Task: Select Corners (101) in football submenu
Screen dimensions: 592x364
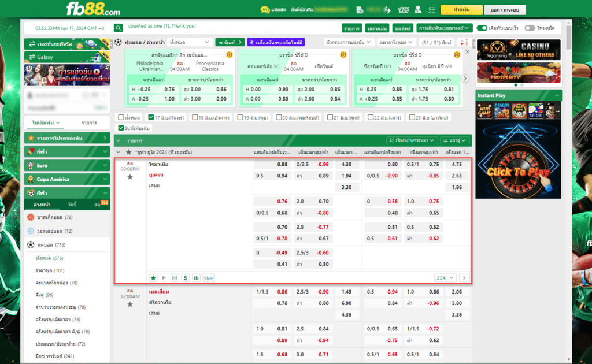Action: tap(50, 270)
